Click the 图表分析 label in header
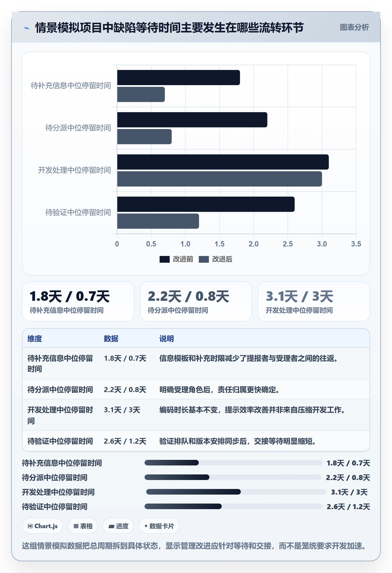Screen dimensions: 392x573 [354, 27]
